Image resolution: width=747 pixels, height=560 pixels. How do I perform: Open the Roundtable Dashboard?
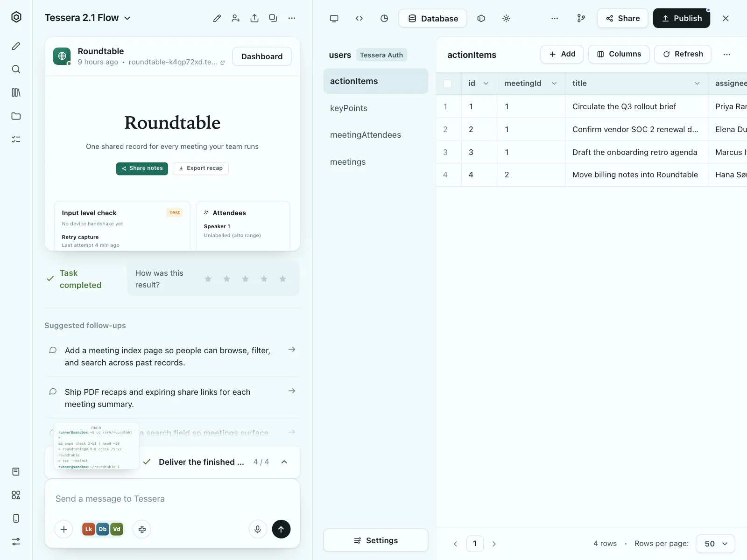pos(262,56)
